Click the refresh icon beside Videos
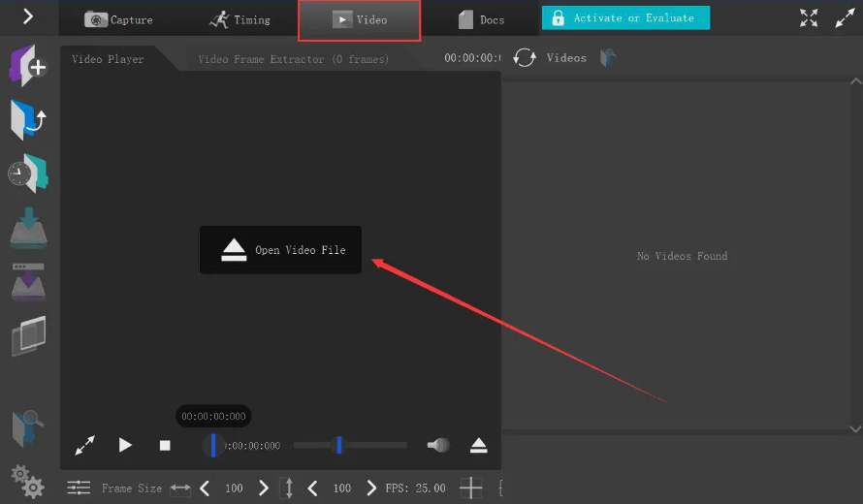The width and height of the screenshot is (863, 504). pyautogui.click(x=525, y=58)
